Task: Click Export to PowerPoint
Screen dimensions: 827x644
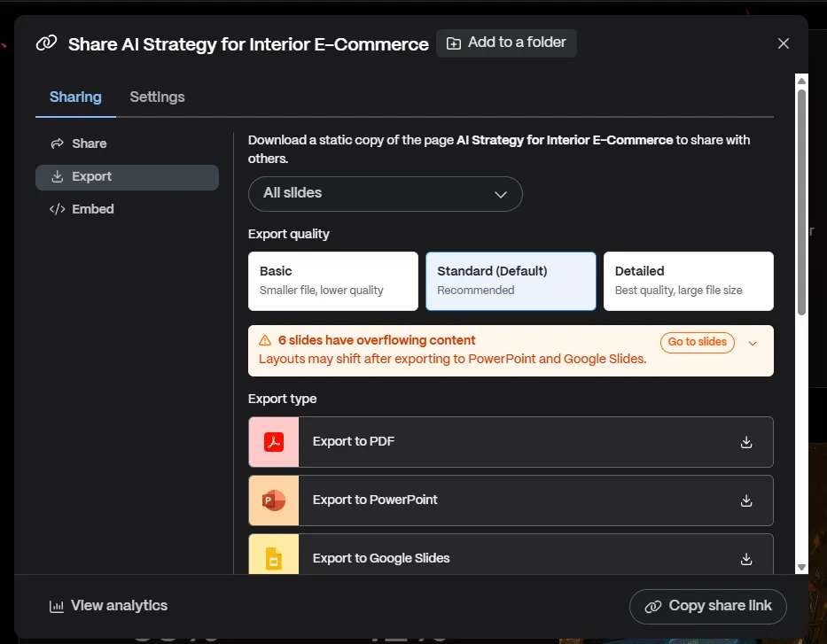Action: pyautogui.click(x=511, y=500)
